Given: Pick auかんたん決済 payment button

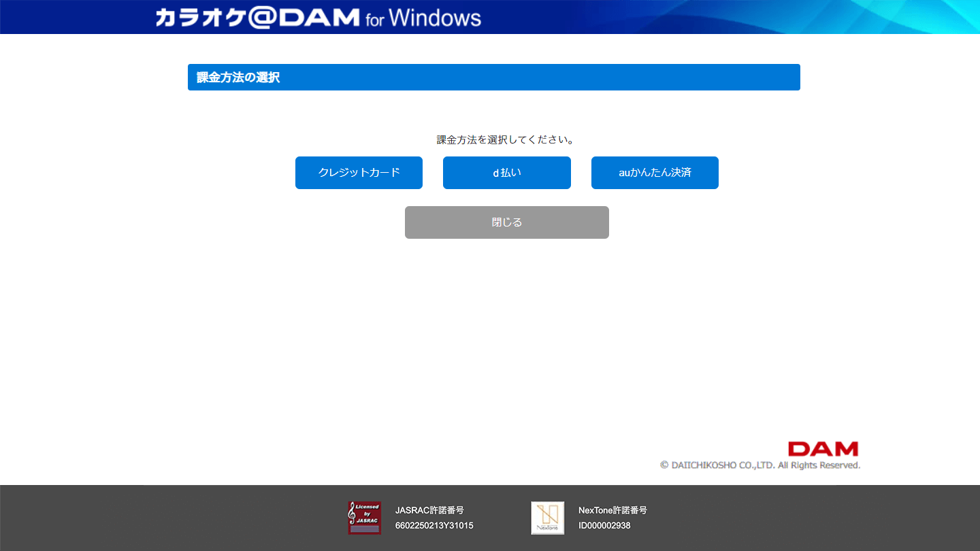Looking at the screenshot, I should click(x=655, y=173).
